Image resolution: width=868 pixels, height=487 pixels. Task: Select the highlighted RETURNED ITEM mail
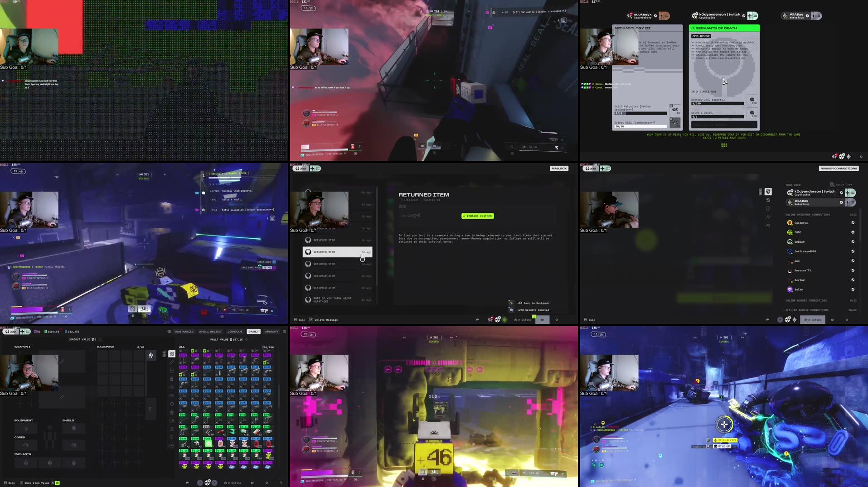coord(337,252)
